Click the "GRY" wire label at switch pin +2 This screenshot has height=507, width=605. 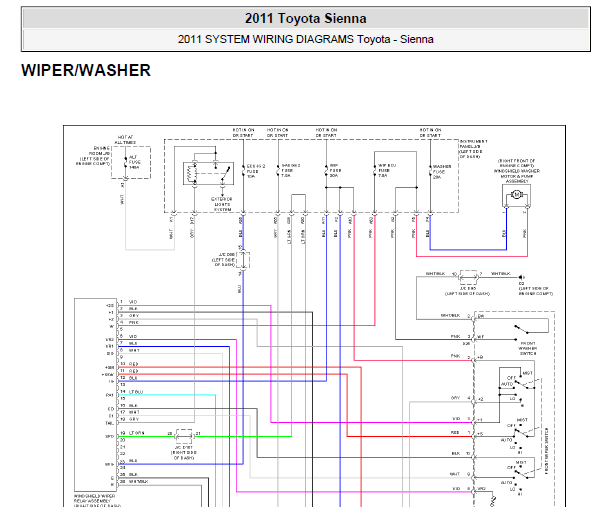point(455,397)
